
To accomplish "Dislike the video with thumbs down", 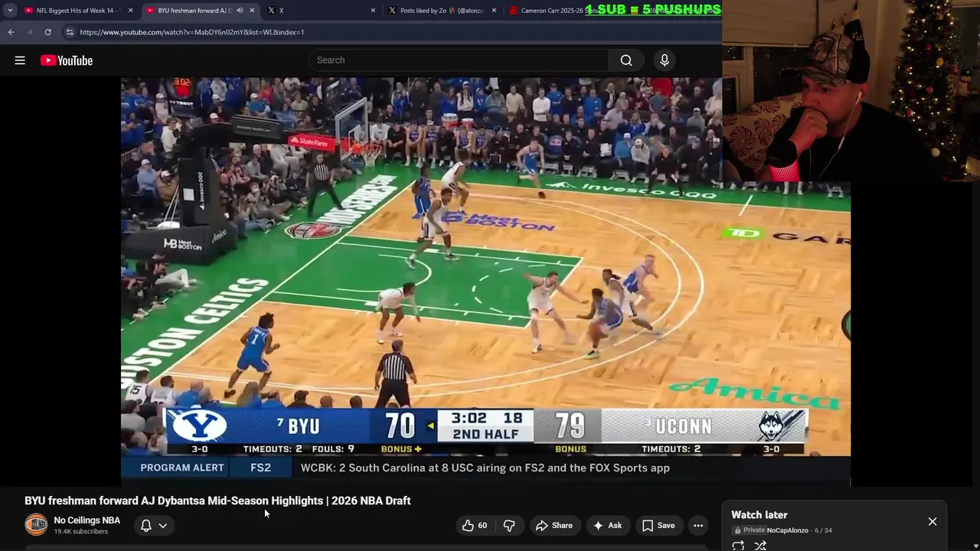I will pos(509,526).
